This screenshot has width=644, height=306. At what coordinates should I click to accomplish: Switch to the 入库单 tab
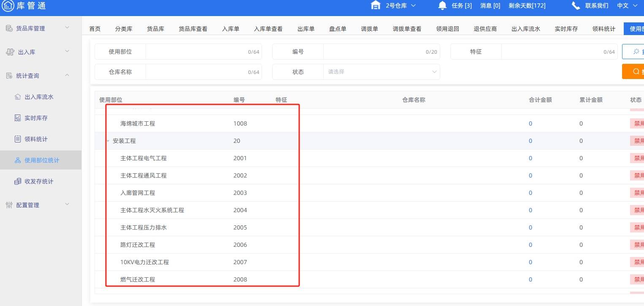click(230, 29)
